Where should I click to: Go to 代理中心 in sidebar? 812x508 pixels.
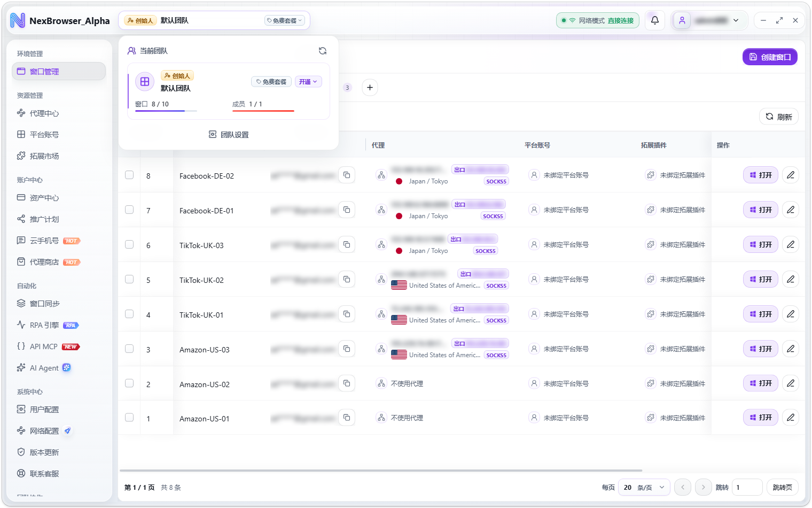59,113
